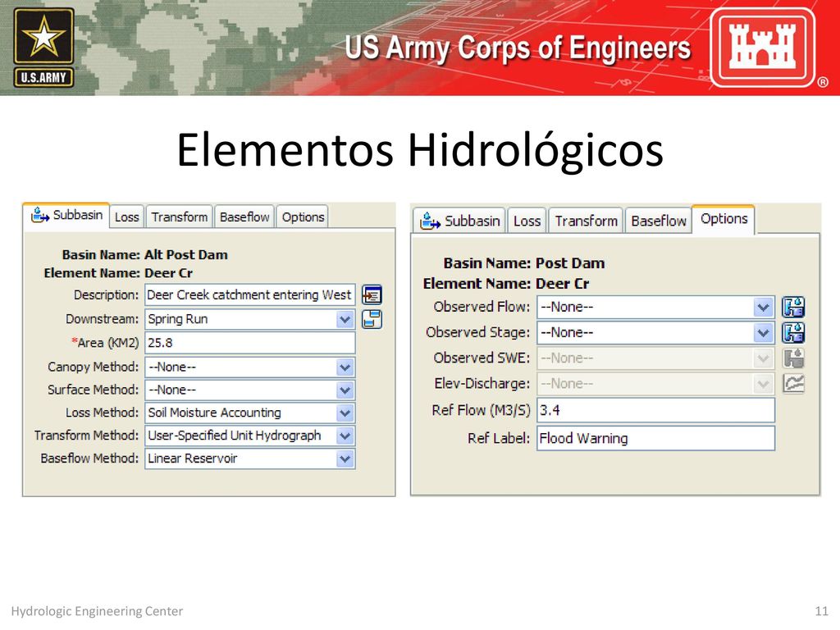Click the Area (KM2) field with 25.8
Image resolution: width=840 pixels, height=630 pixels.
249,343
